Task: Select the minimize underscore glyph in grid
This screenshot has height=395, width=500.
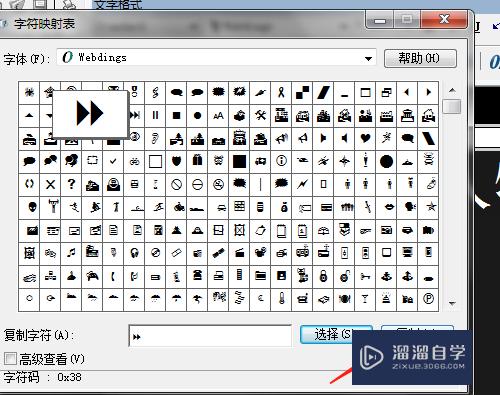Action: click(344, 92)
